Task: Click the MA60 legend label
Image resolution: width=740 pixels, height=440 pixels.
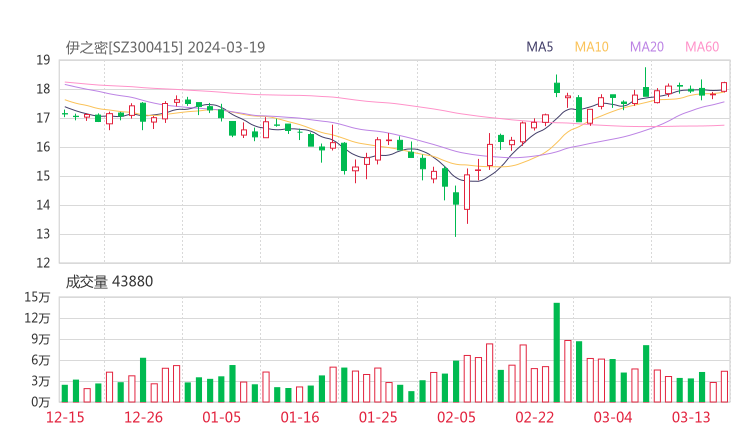Action: coord(702,47)
